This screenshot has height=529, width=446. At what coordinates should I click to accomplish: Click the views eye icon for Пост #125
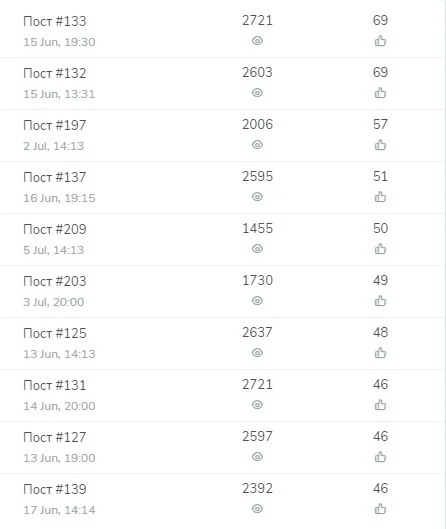coord(257,353)
